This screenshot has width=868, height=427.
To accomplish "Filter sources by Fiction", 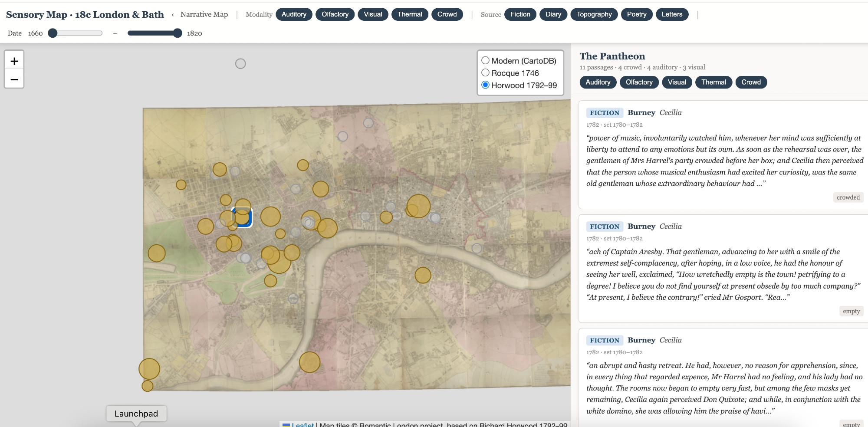I will tap(520, 14).
